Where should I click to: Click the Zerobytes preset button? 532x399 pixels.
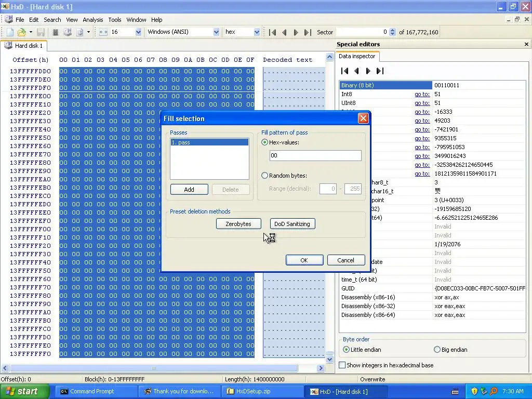tap(238, 224)
